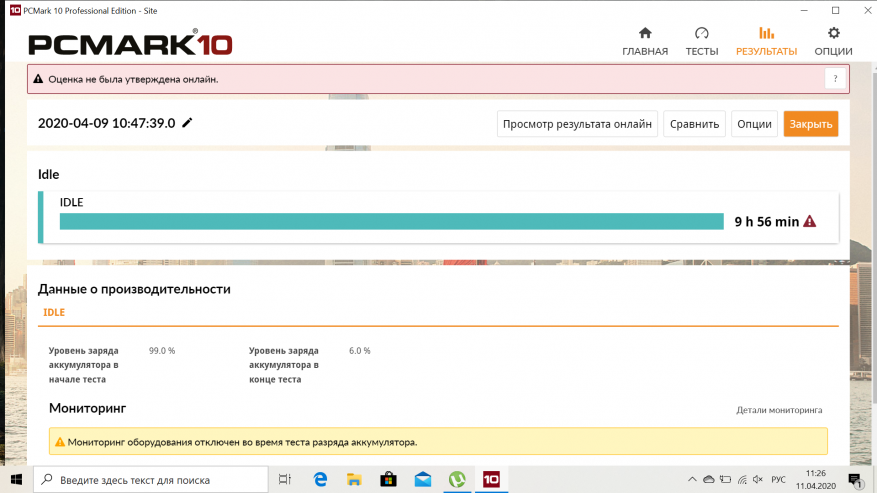877x493 pixels.
Task: Open Task View on the taskbar
Action: coord(285,480)
